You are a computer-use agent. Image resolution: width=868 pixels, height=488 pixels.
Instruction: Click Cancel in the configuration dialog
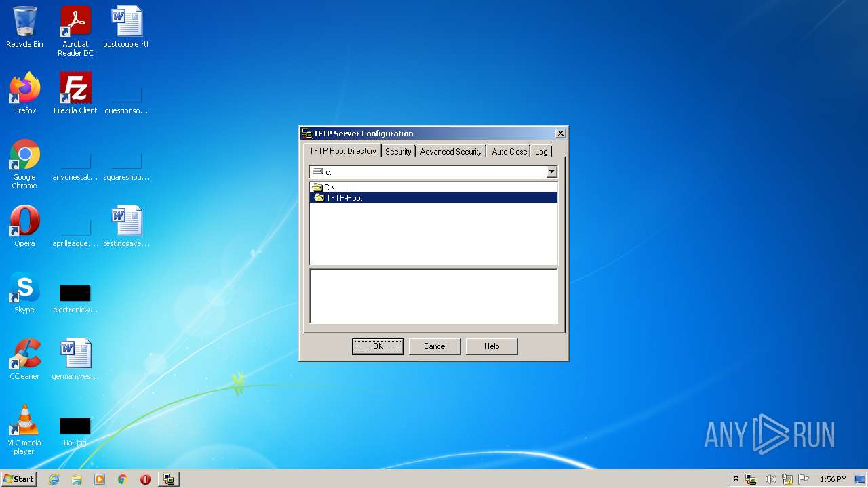coord(435,346)
